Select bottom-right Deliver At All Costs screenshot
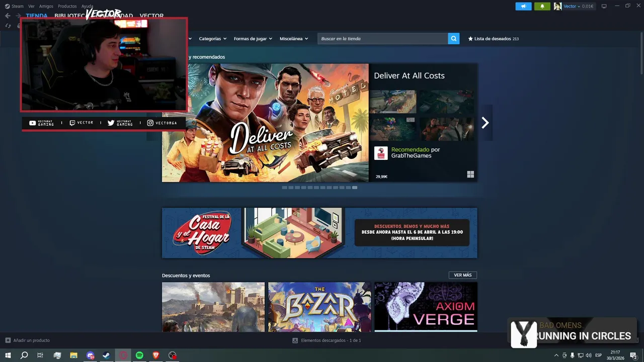 447,129
